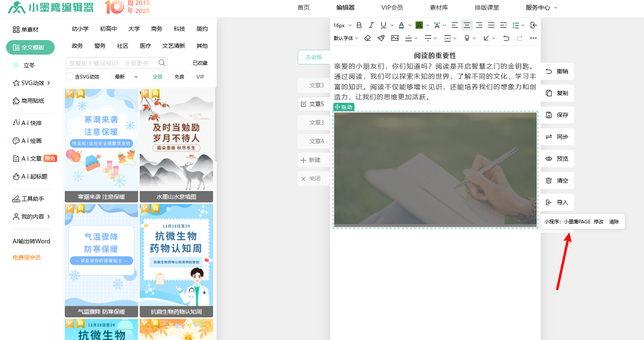Insert an image using the picture icon
644x340 pixels.
[x=395, y=38]
